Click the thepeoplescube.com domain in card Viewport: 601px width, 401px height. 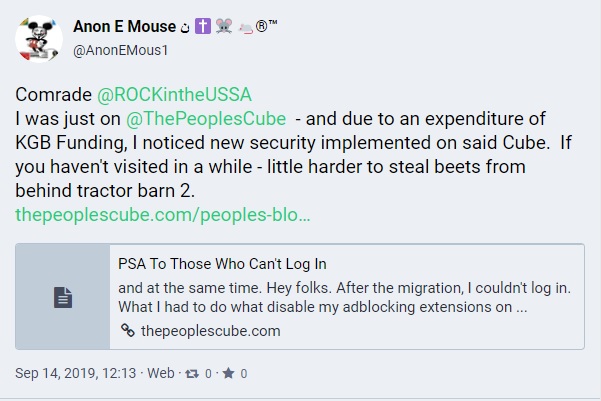point(210,331)
